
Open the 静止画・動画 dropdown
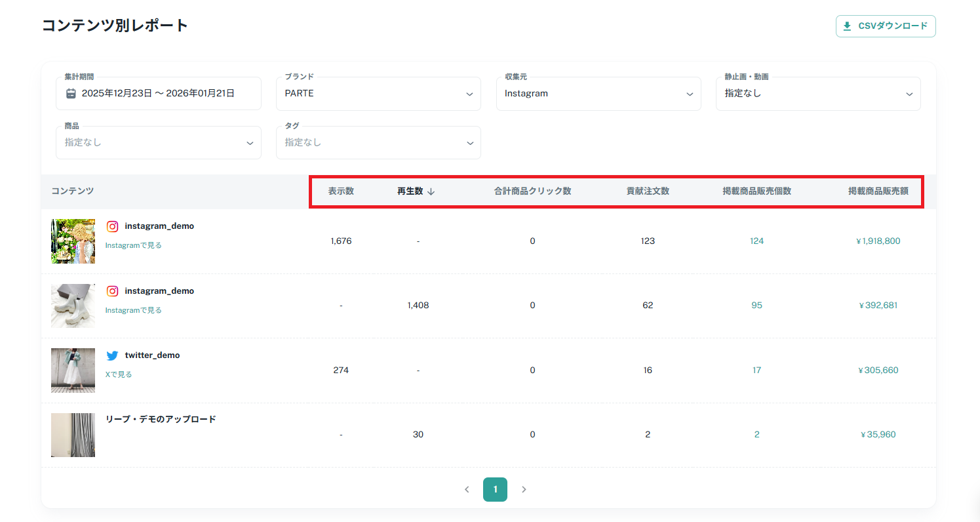coord(817,94)
